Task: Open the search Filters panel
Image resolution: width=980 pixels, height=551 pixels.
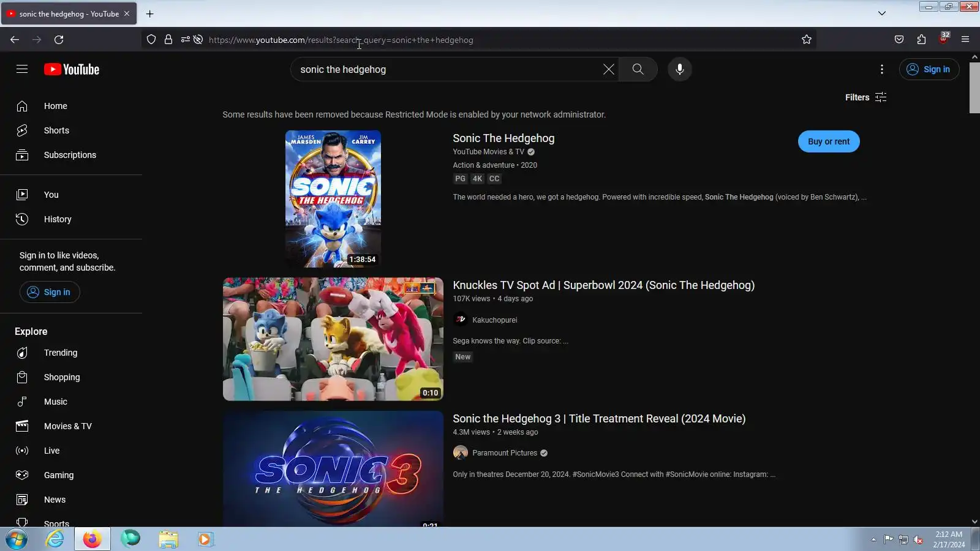Action: coord(865,97)
